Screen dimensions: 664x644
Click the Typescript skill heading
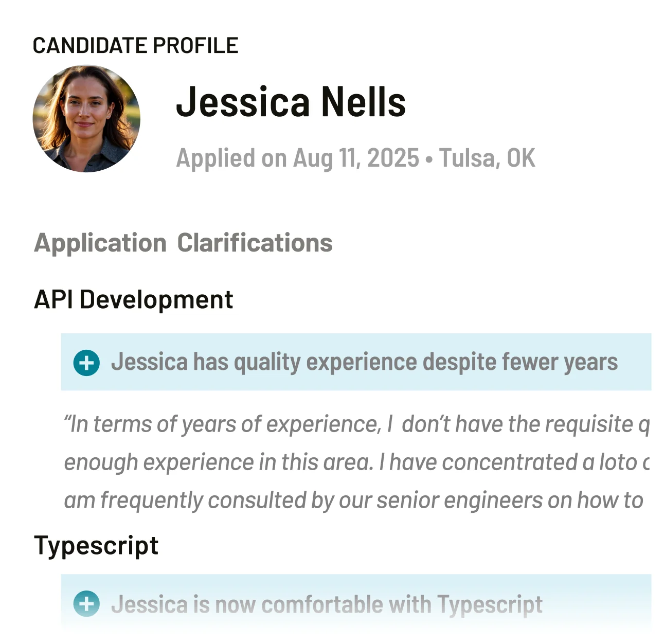pos(96,545)
